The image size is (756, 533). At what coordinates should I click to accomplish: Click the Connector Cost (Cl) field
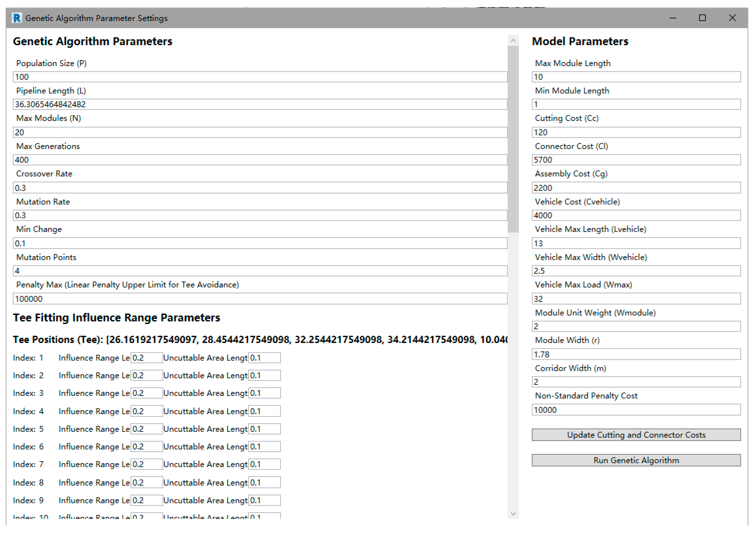tap(636, 160)
